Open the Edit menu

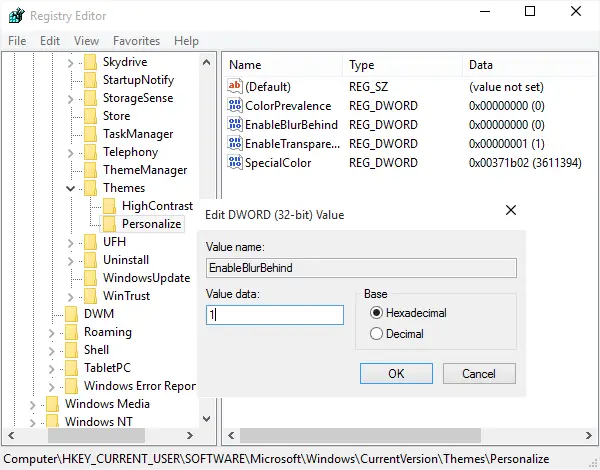(x=50, y=41)
